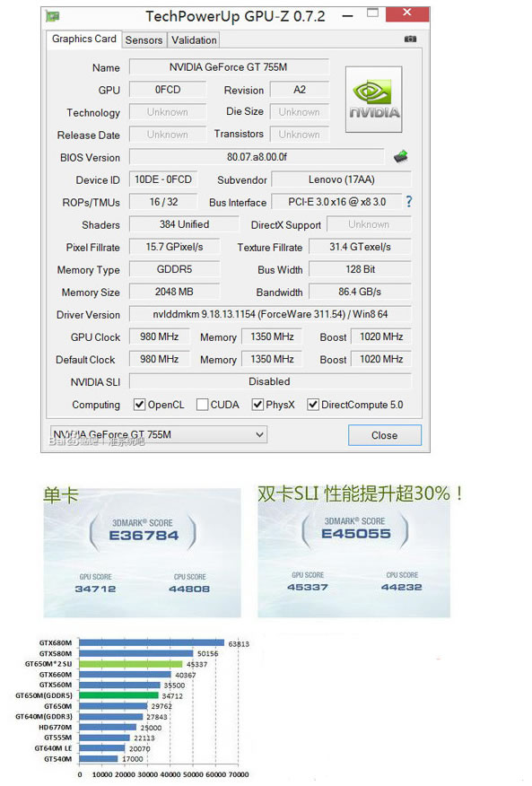The height and width of the screenshot is (786, 532).
Task: Select the Graphics Card tab
Action: pos(83,39)
